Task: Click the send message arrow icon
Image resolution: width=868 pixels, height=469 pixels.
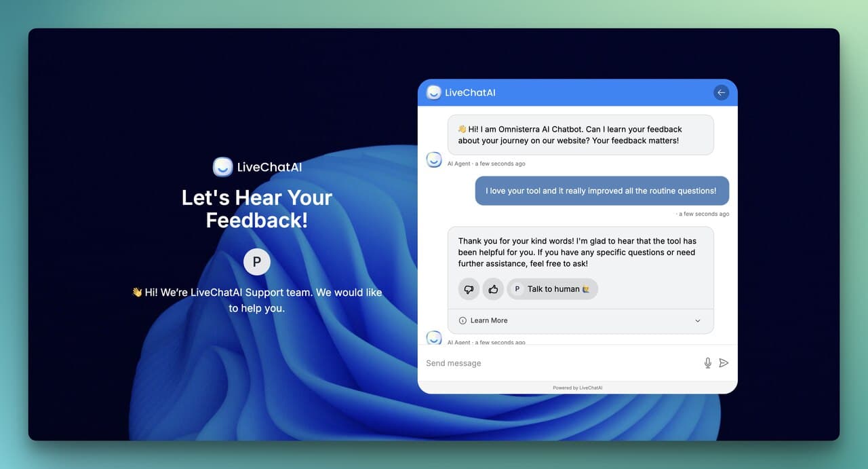Action: 724,363
